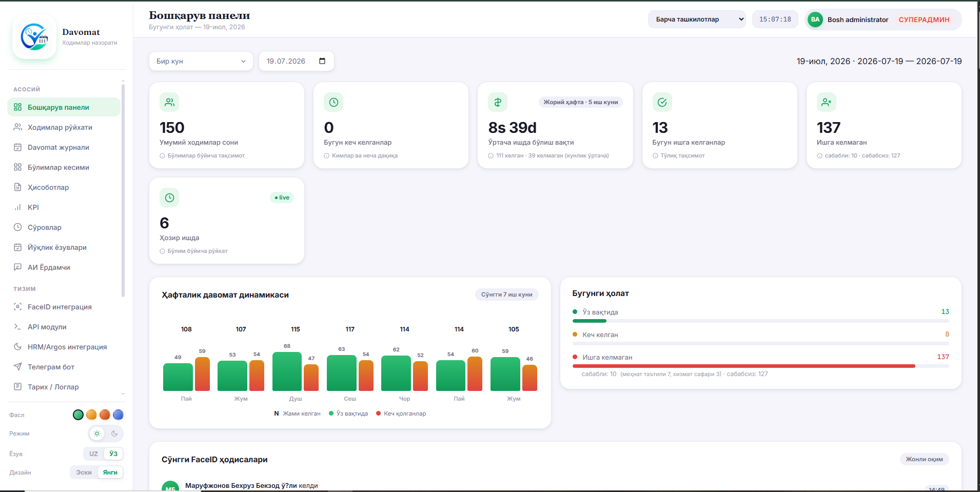The width and height of the screenshot is (980, 492).
Task: Click the FaceID integration scan icon
Action: click(x=17, y=307)
